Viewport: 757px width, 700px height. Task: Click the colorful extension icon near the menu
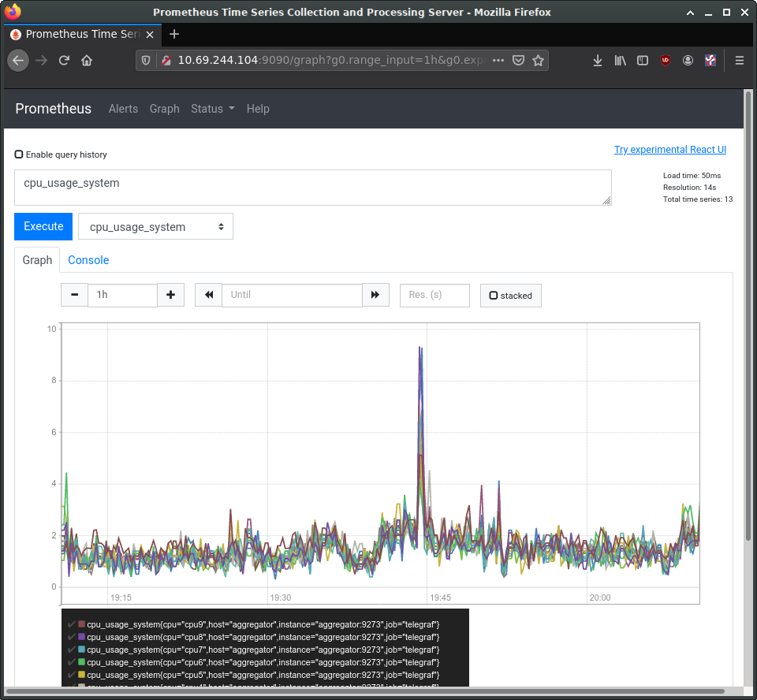[710, 61]
